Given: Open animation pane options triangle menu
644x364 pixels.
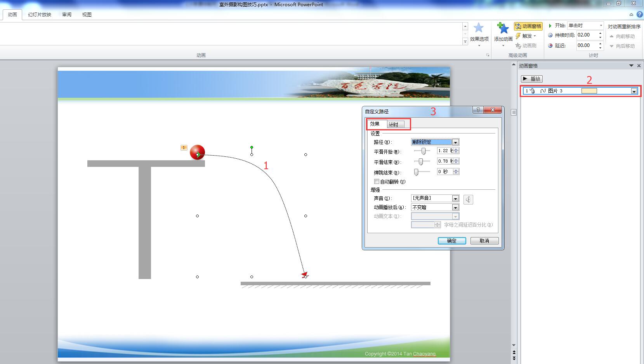Looking at the screenshot, I should 631,66.
